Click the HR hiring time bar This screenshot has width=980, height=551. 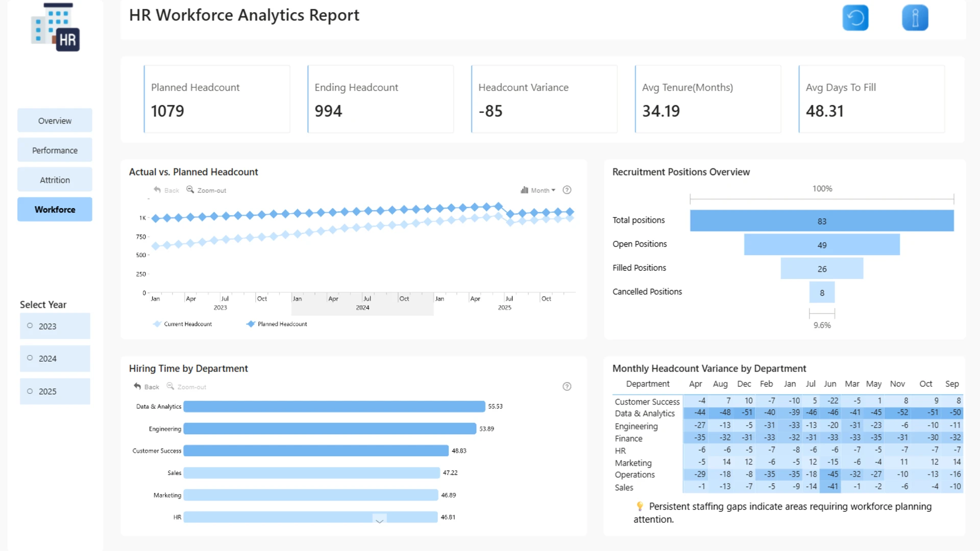[x=310, y=517]
